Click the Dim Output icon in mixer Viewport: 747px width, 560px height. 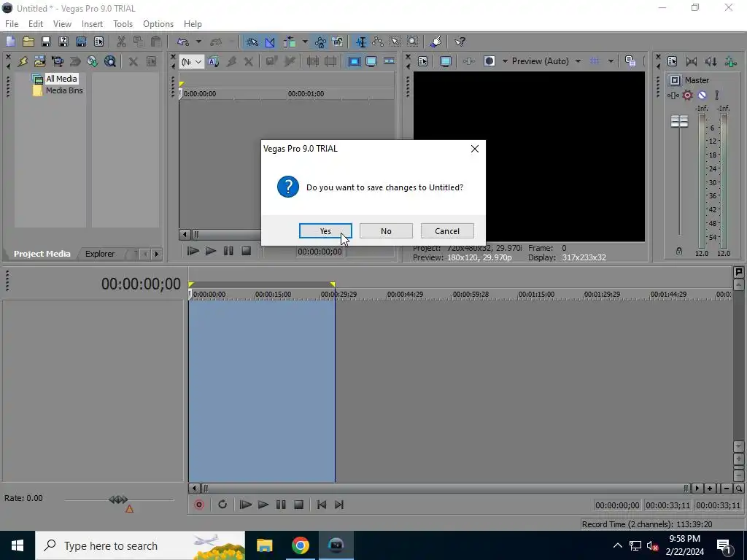tap(711, 61)
